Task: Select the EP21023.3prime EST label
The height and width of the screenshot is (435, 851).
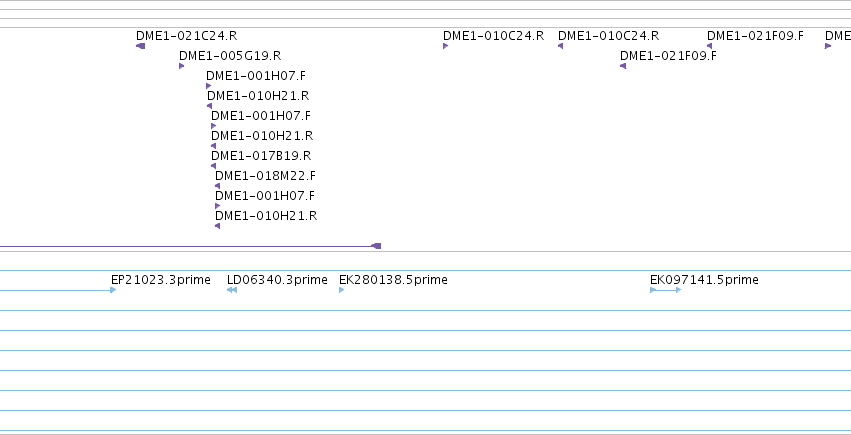Action: click(161, 280)
